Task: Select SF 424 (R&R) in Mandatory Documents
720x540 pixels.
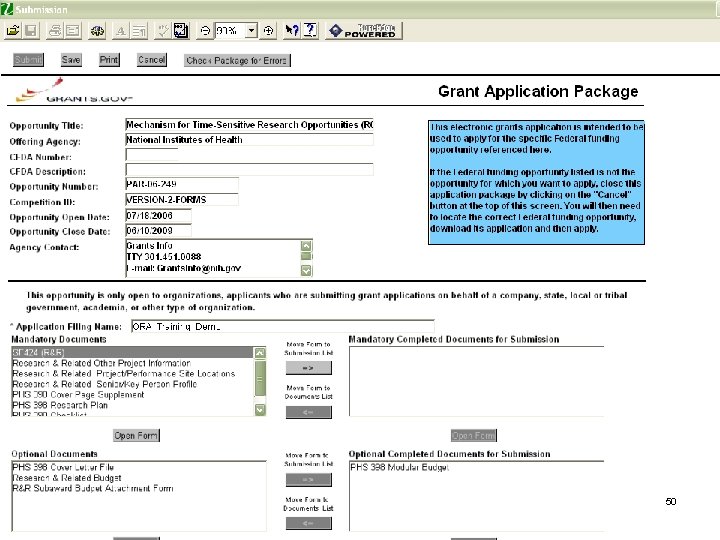Action: pyautogui.click(x=132, y=353)
